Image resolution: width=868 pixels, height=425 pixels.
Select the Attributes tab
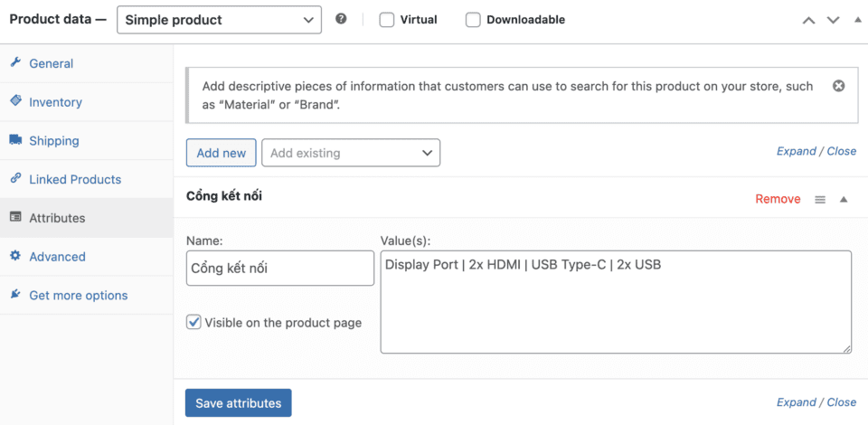point(87,218)
